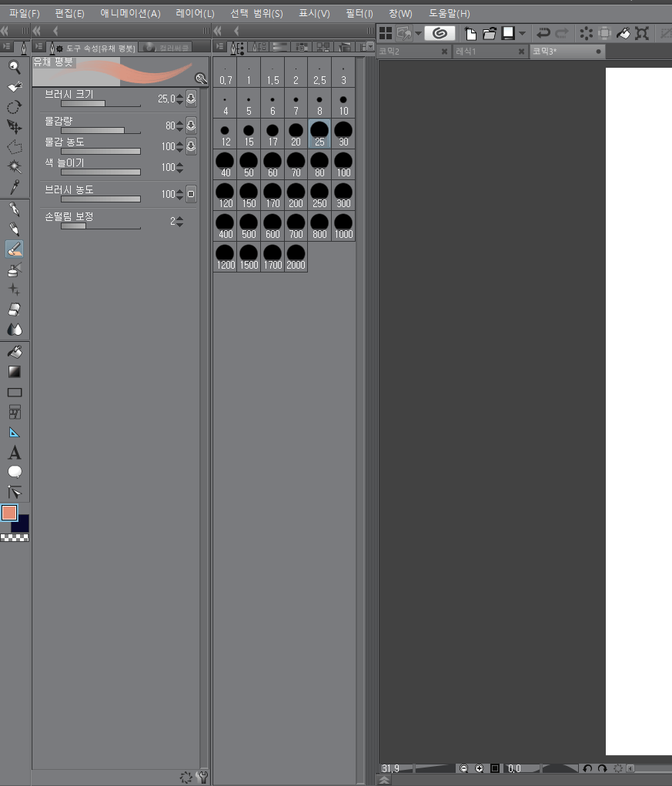Screen dimensions: 672x786
Task: Adjust 색 늘이기 stepper arrows
Action: click(x=179, y=167)
